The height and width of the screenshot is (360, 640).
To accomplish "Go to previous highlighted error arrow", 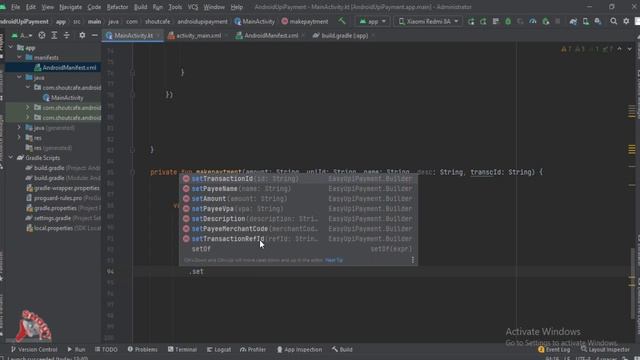I will 620,49.
